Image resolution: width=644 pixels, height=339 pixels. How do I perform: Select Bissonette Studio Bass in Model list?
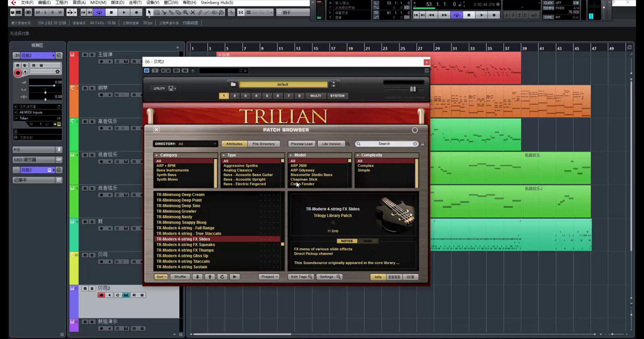point(312,175)
